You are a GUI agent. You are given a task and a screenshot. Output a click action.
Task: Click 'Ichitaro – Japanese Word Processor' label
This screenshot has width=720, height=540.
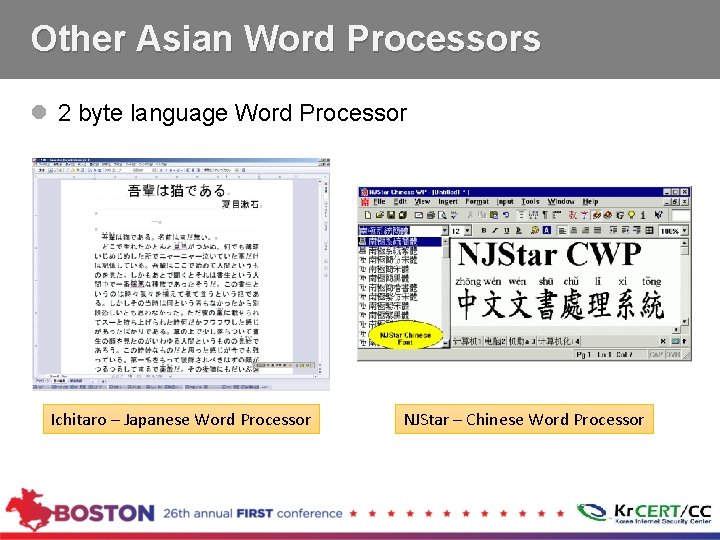point(181,419)
